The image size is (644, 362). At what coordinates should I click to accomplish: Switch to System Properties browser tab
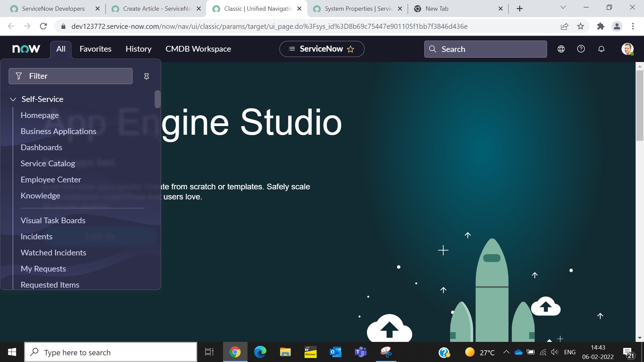[x=358, y=9]
